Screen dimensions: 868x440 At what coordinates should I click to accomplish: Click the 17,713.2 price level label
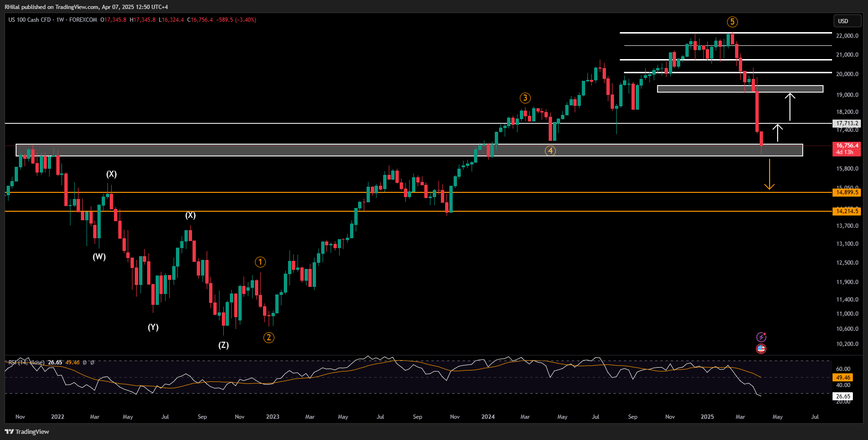(847, 123)
